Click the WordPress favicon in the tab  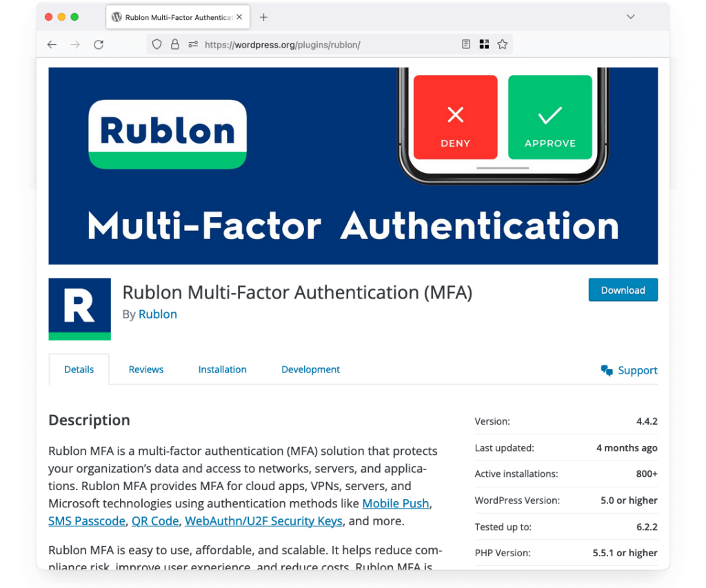click(117, 17)
